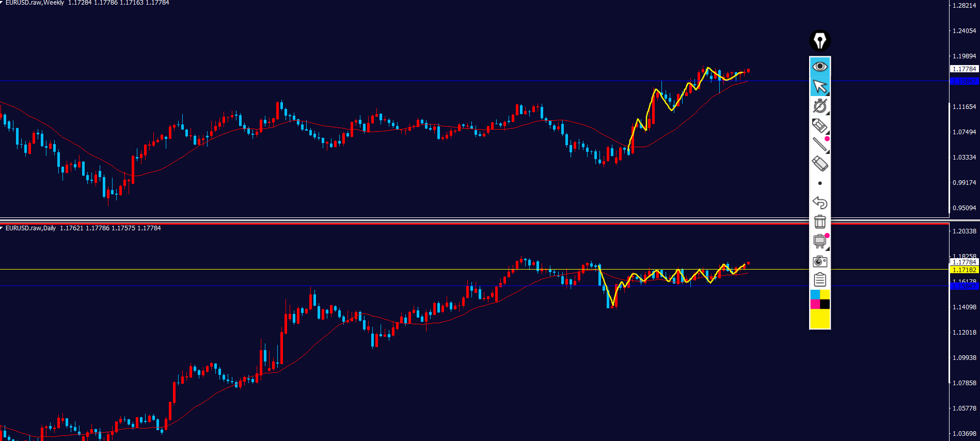Screen dimensions: 980x441
Task: Expand the triangle beside EURUSD.raw,Weekly title
Action: point(2,3)
